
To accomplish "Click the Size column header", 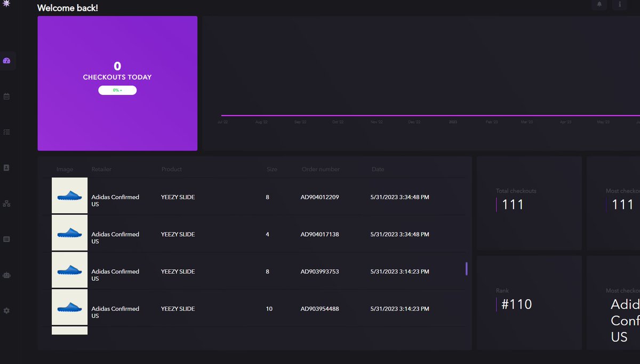I will point(272,169).
